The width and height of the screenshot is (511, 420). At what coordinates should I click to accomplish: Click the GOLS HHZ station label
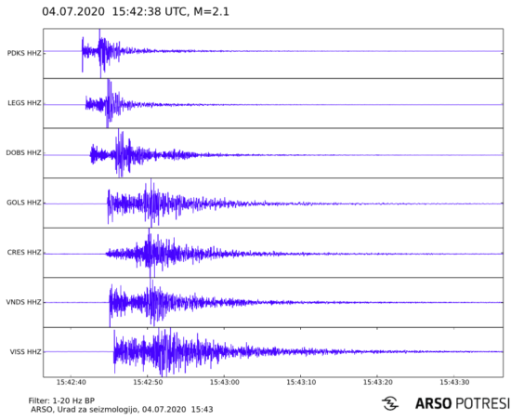[24, 203]
